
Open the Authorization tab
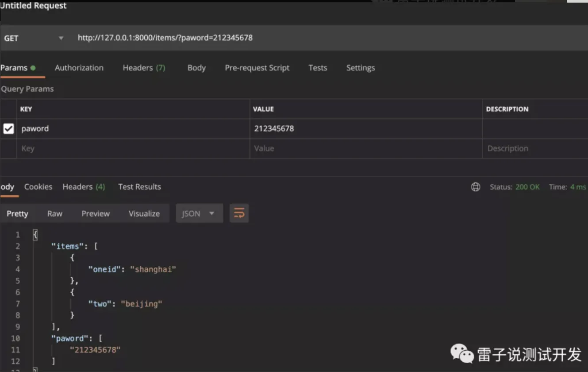coord(79,68)
